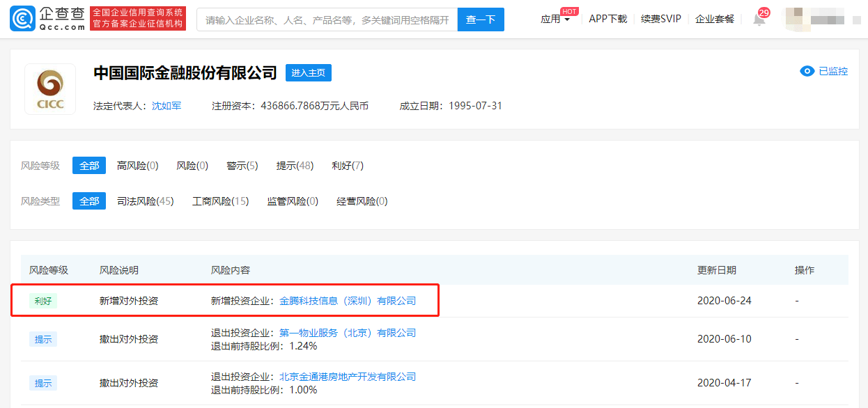868x408 pixels.
Task: Toggle the 已监控 eye monitoring icon
Action: coord(807,71)
